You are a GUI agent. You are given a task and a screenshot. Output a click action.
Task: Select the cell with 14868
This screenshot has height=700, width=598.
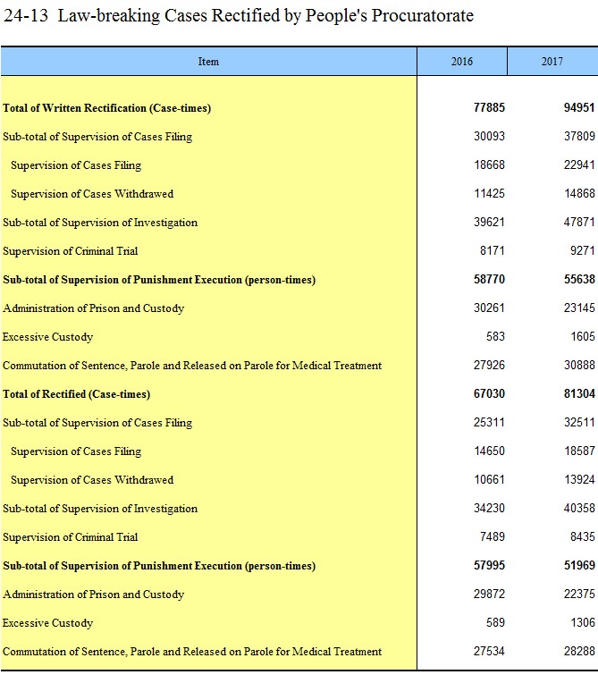(579, 193)
